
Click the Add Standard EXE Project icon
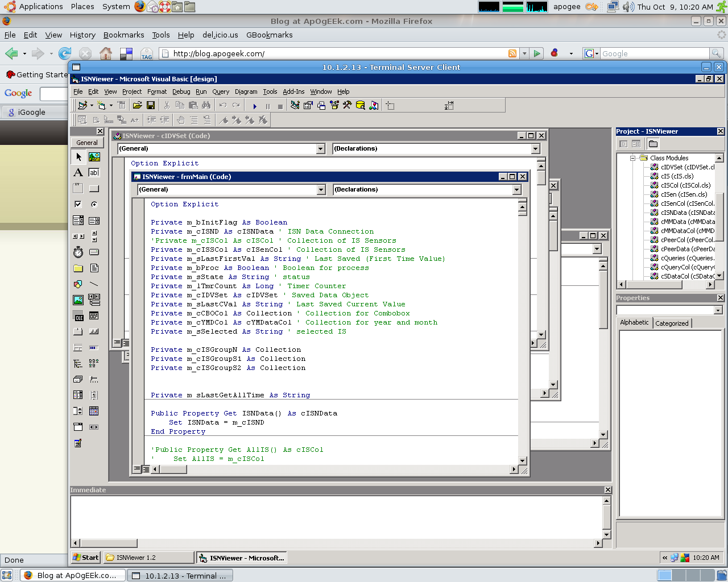[82, 105]
